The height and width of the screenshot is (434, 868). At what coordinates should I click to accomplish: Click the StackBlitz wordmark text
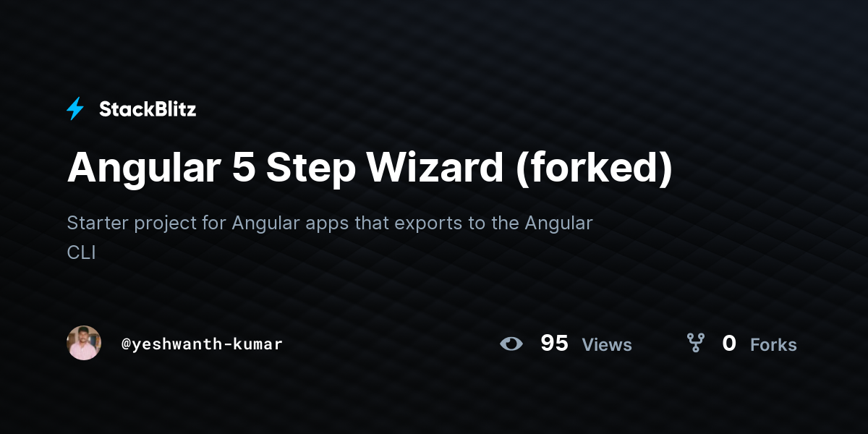[x=148, y=109]
